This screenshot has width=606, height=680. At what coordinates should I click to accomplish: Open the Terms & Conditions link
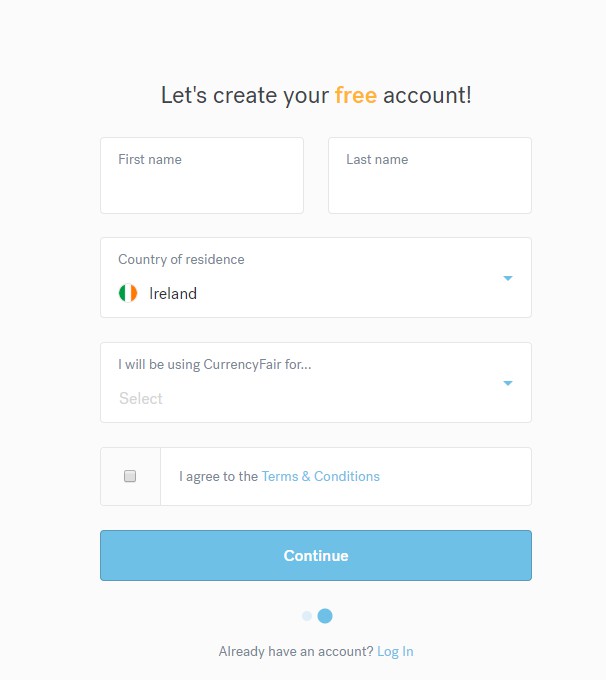(x=320, y=477)
